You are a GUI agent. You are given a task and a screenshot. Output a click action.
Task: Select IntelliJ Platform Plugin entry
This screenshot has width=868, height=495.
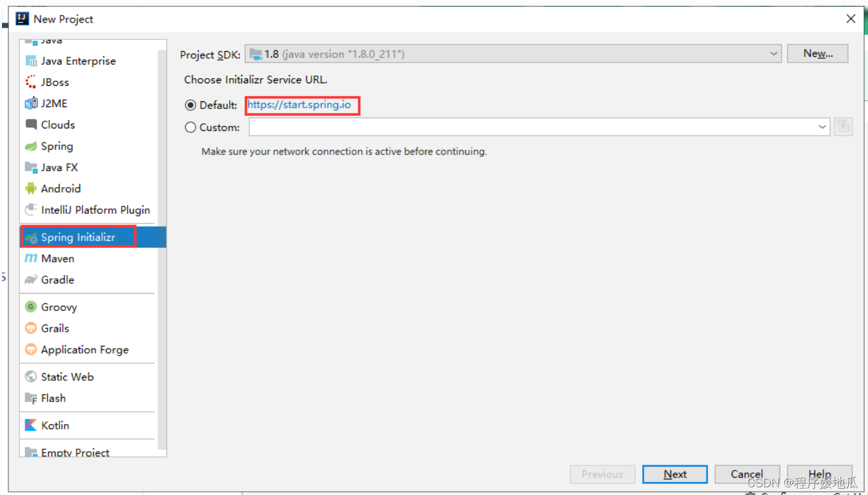click(87, 210)
